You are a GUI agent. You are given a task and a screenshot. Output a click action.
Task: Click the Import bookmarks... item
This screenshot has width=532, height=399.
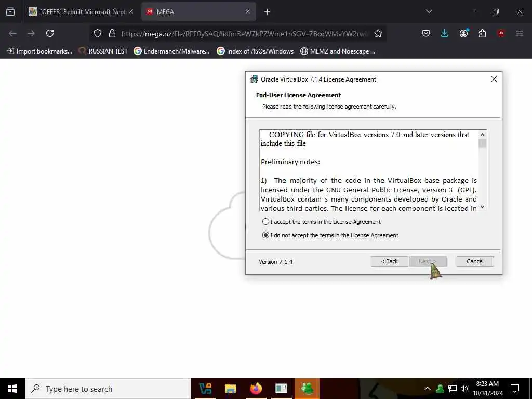[x=39, y=51]
